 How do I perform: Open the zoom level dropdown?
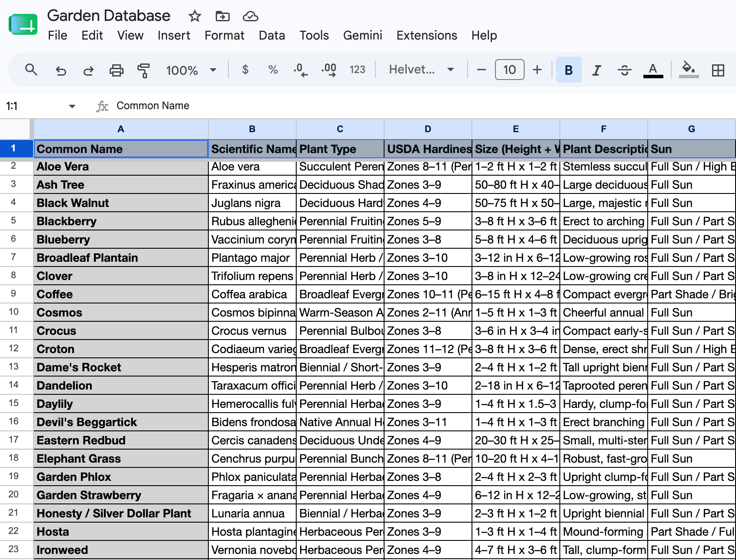191,70
